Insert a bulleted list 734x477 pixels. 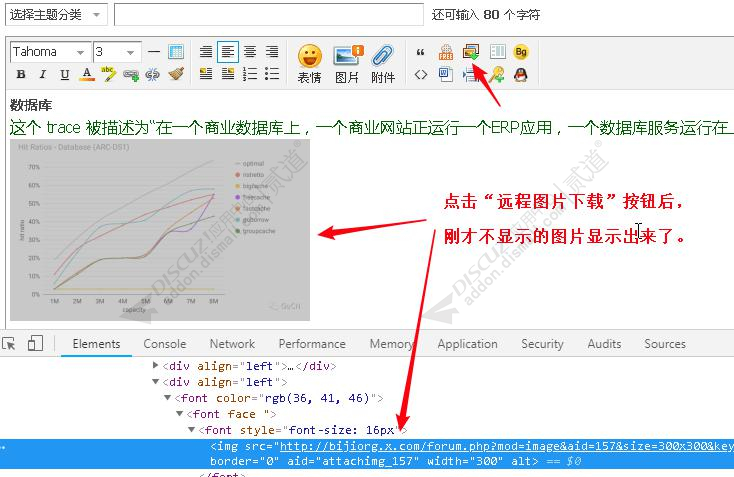coord(272,73)
